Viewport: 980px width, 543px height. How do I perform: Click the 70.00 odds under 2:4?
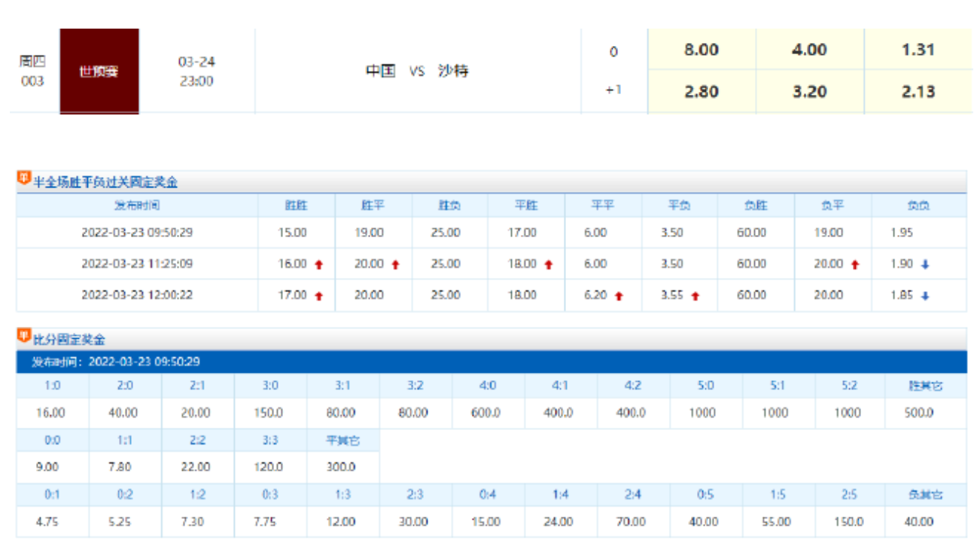(632, 521)
